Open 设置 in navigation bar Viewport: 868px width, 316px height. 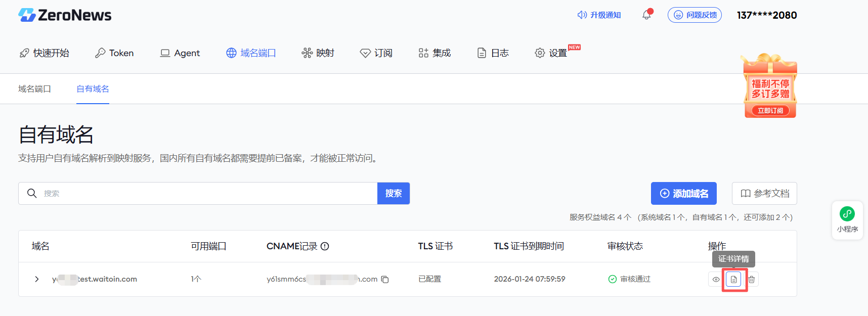coord(551,53)
